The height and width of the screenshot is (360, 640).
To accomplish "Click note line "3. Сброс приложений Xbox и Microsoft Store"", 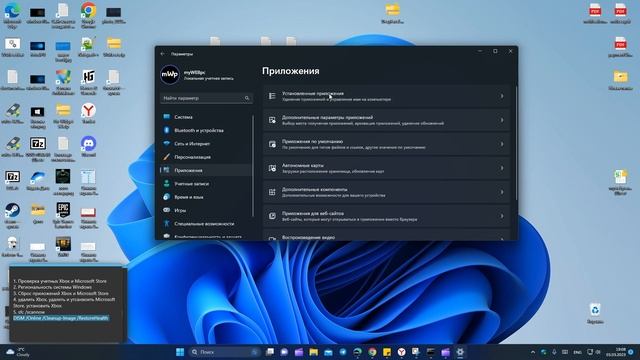I will 61,293.
